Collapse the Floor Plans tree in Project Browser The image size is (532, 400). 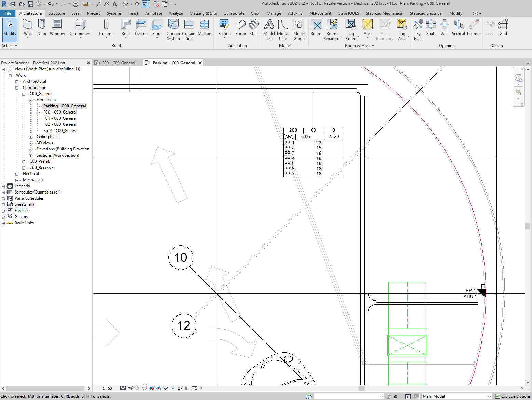[30, 99]
